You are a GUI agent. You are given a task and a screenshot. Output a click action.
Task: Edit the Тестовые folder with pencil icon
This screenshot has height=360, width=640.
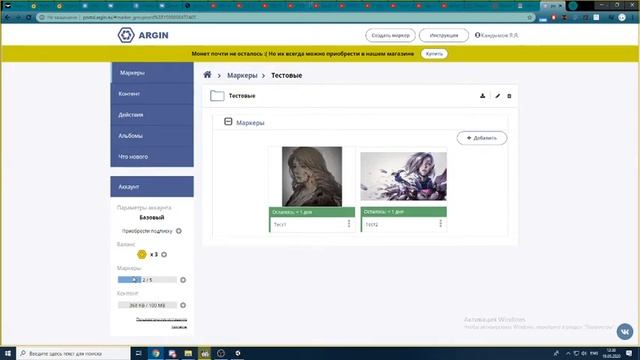pos(498,96)
